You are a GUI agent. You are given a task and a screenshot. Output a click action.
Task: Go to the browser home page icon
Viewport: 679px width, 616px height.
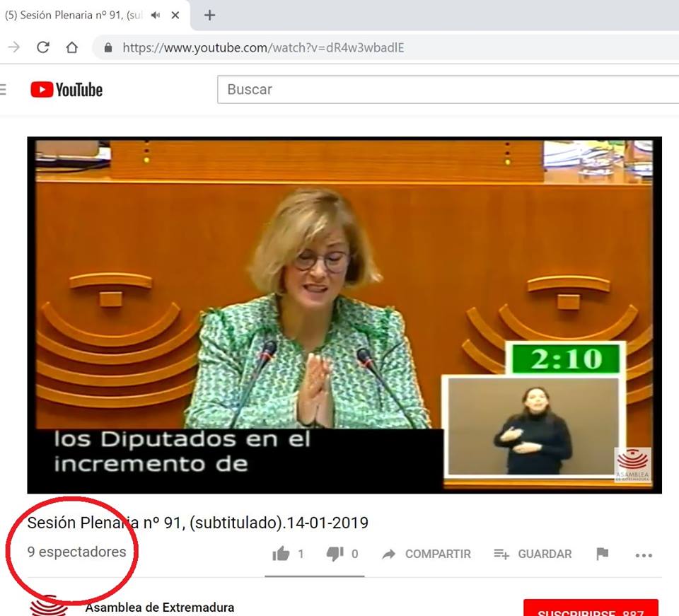72,47
